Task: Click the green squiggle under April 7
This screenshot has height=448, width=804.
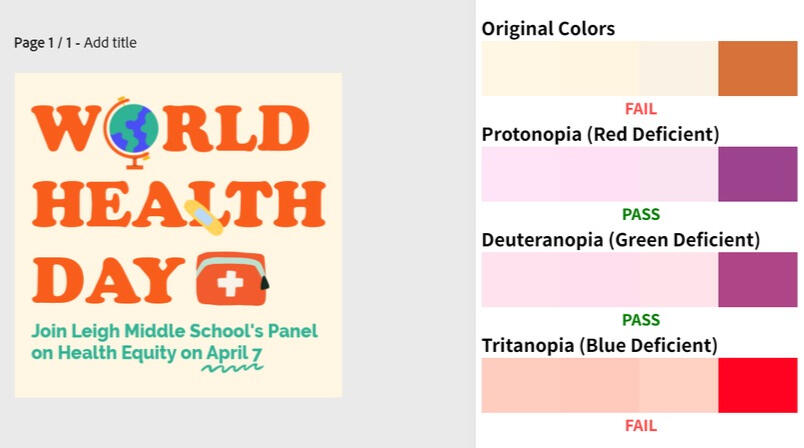Action: tap(232, 368)
